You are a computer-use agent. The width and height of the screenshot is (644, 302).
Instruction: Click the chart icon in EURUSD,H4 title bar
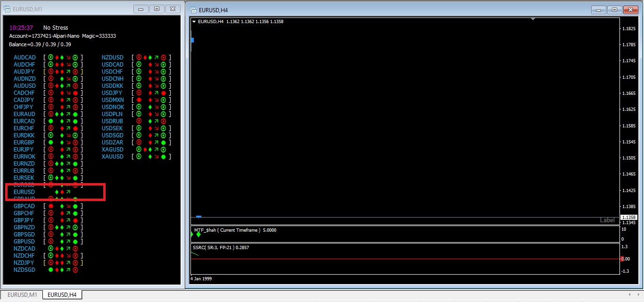pos(193,10)
